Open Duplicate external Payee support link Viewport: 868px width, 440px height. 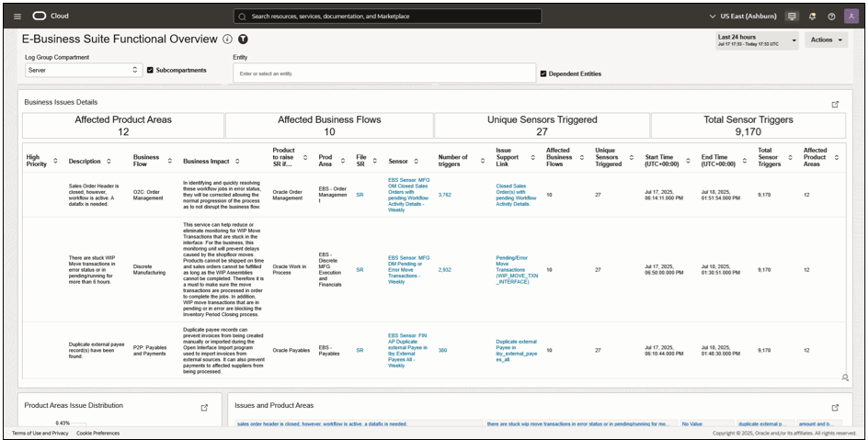point(516,351)
